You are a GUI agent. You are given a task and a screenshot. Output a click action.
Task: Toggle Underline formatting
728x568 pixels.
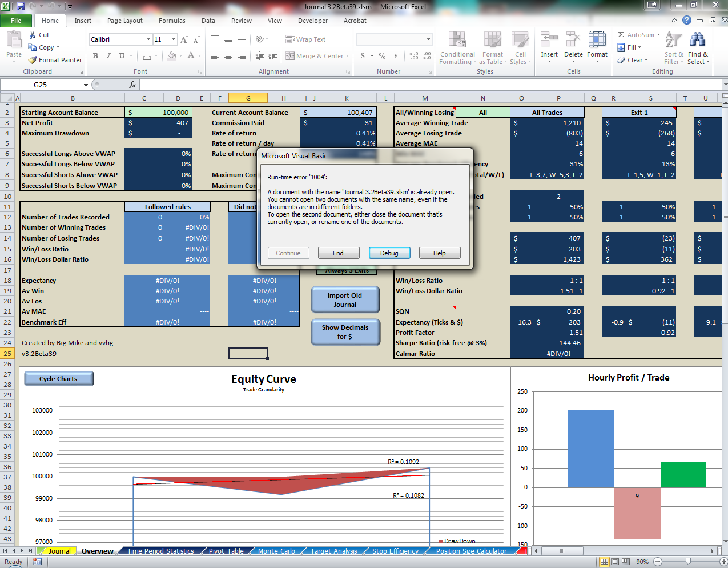point(122,56)
